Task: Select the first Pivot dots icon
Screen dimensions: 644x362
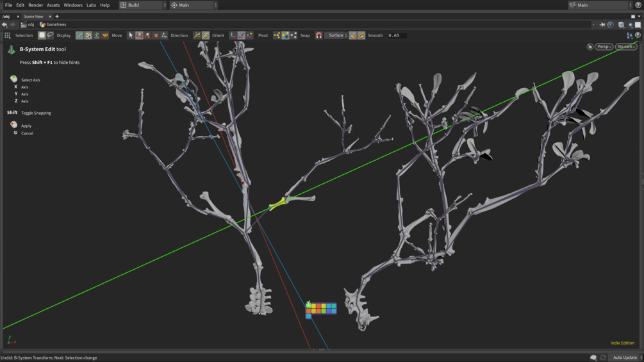Action: point(277,36)
